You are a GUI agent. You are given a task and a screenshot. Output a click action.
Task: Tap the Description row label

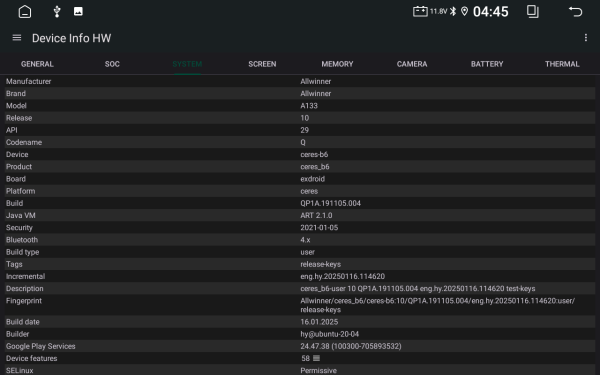click(x=24, y=289)
